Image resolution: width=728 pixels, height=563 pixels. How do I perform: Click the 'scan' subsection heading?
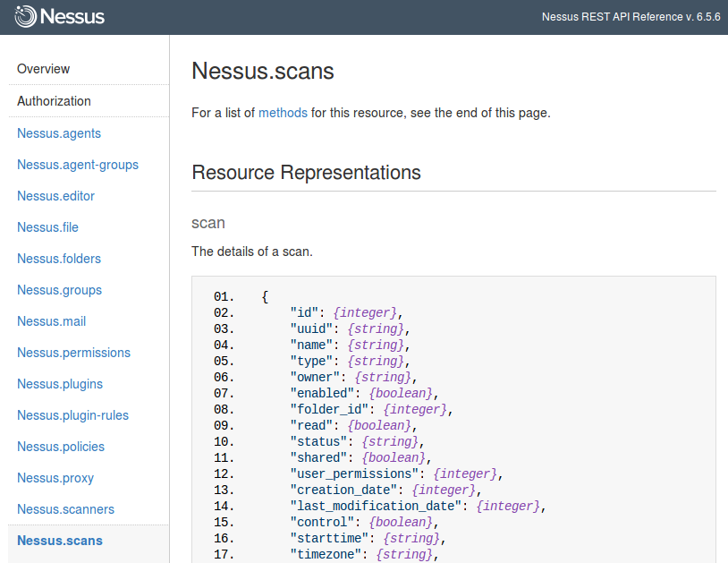(x=208, y=223)
